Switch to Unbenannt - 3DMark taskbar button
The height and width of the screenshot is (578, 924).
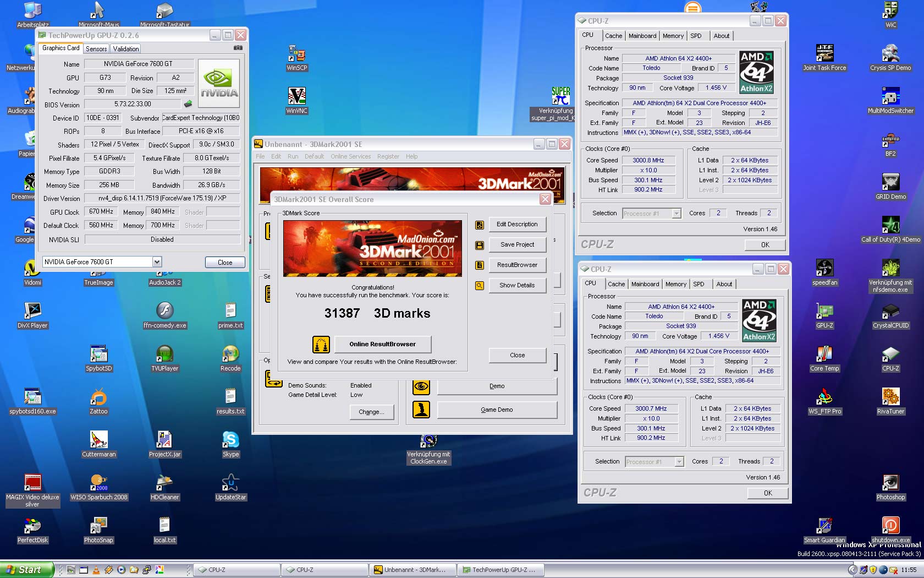click(x=412, y=570)
